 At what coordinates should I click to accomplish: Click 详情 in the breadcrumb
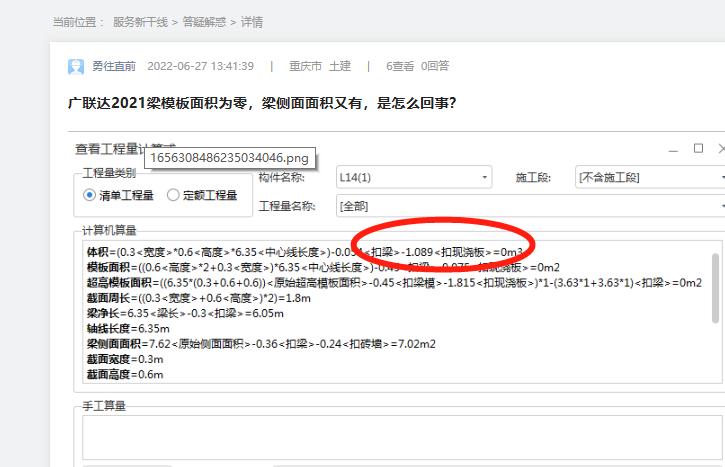point(252,22)
